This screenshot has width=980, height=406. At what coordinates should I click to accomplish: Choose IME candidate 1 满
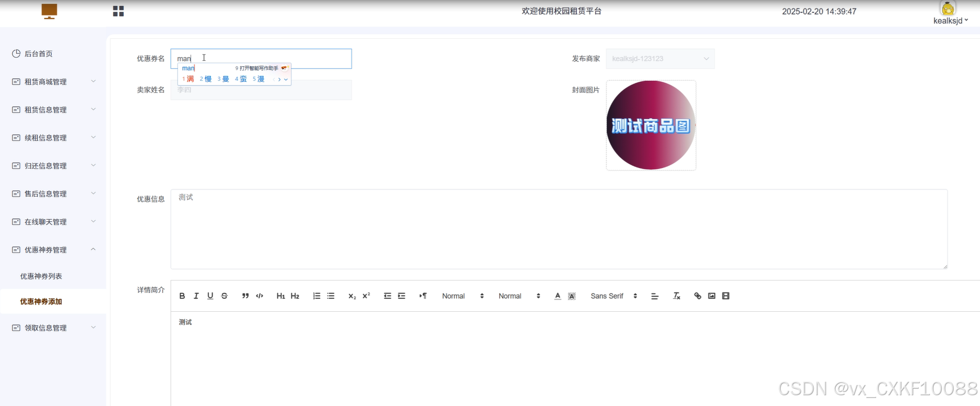click(x=188, y=79)
